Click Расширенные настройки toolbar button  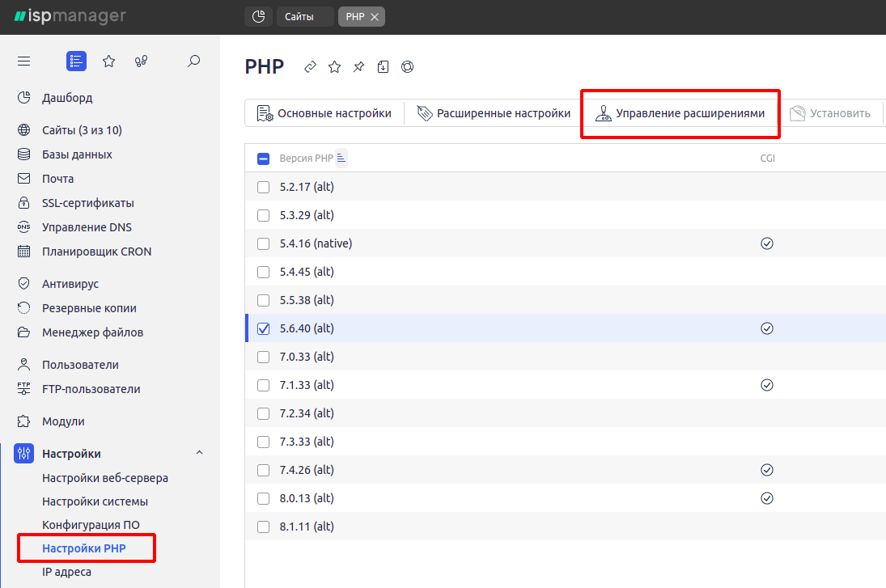click(494, 113)
